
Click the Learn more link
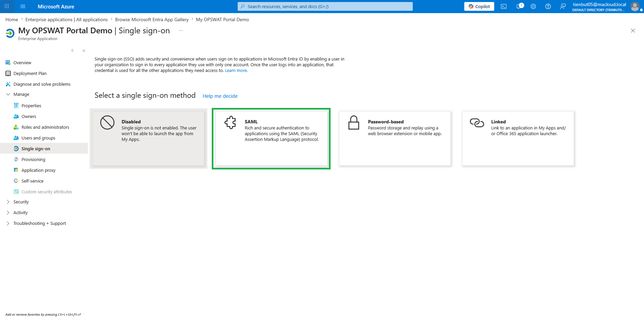[x=236, y=71]
